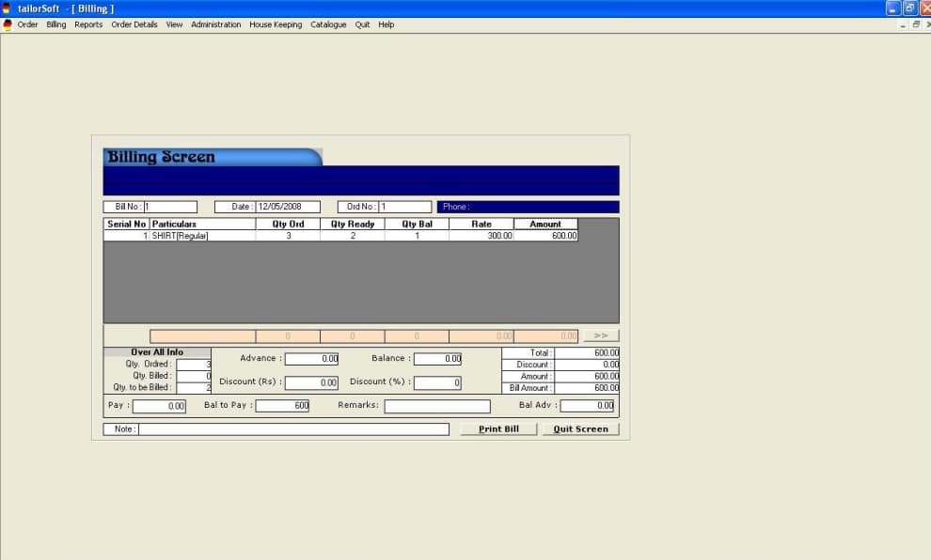Focus the Bill No input field
The height and width of the screenshot is (560, 931).
(169, 207)
